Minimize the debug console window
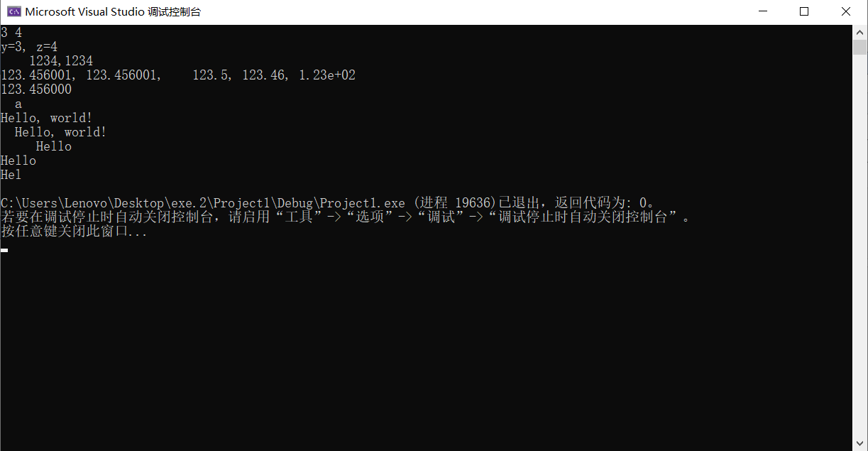Image resolution: width=868 pixels, height=451 pixels. point(762,11)
